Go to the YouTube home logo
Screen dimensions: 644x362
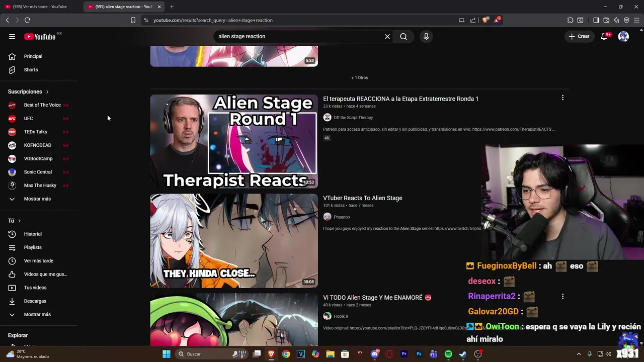click(x=40, y=36)
